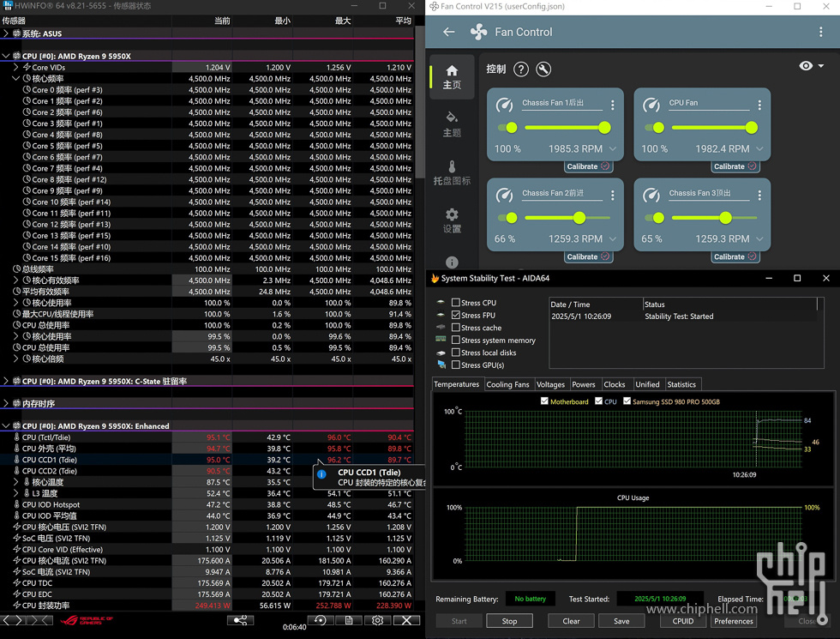Click the CPUID button in AIDA64
Screen dimensions: 840x639
683,621
